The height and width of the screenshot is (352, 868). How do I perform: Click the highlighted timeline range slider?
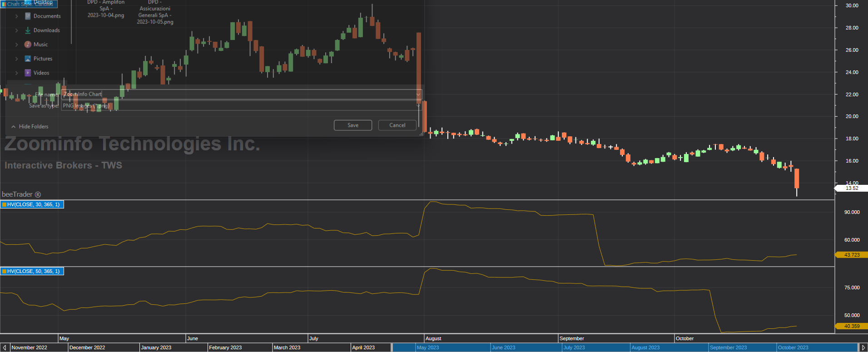(625, 347)
